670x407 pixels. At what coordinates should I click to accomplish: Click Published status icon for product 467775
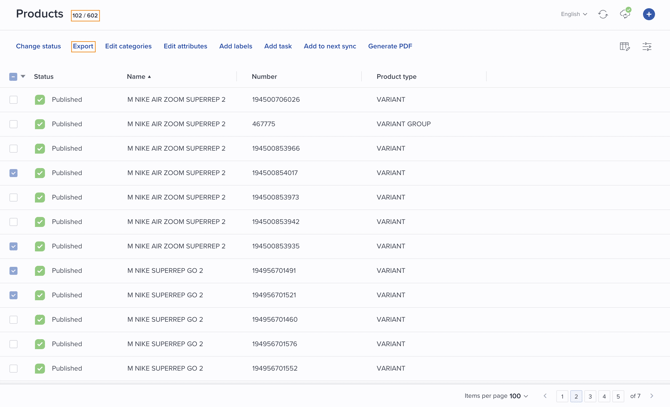coord(40,124)
